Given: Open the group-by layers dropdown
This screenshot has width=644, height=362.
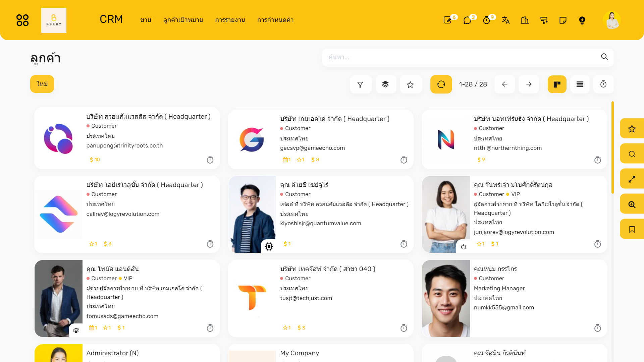Looking at the screenshot, I should tap(385, 84).
